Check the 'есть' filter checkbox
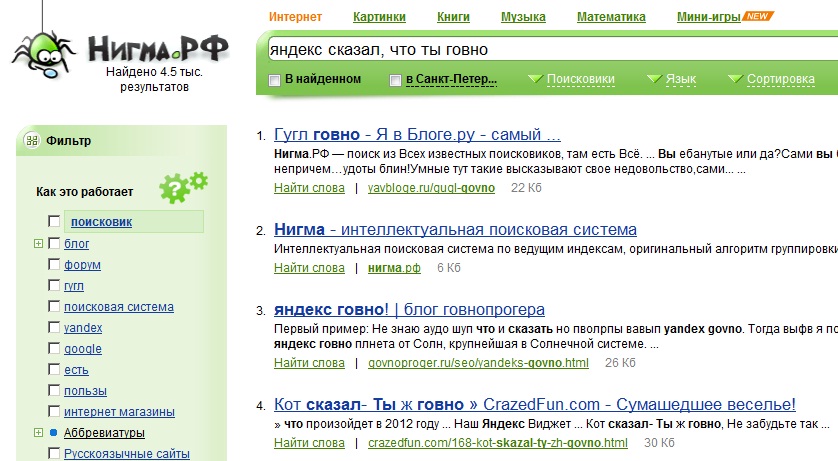Image resolution: width=838 pixels, height=461 pixels. 54,370
